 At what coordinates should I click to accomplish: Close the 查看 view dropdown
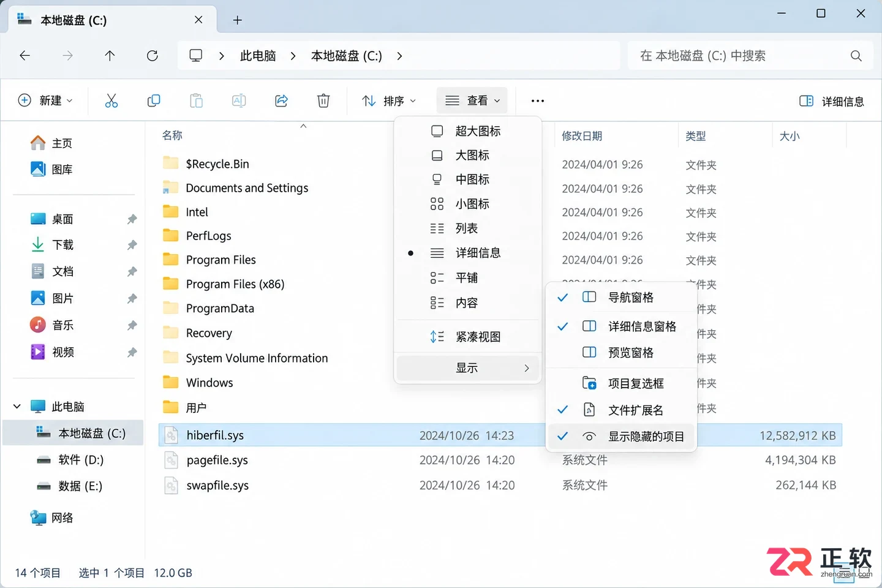pyautogui.click(x=472, y=100)
